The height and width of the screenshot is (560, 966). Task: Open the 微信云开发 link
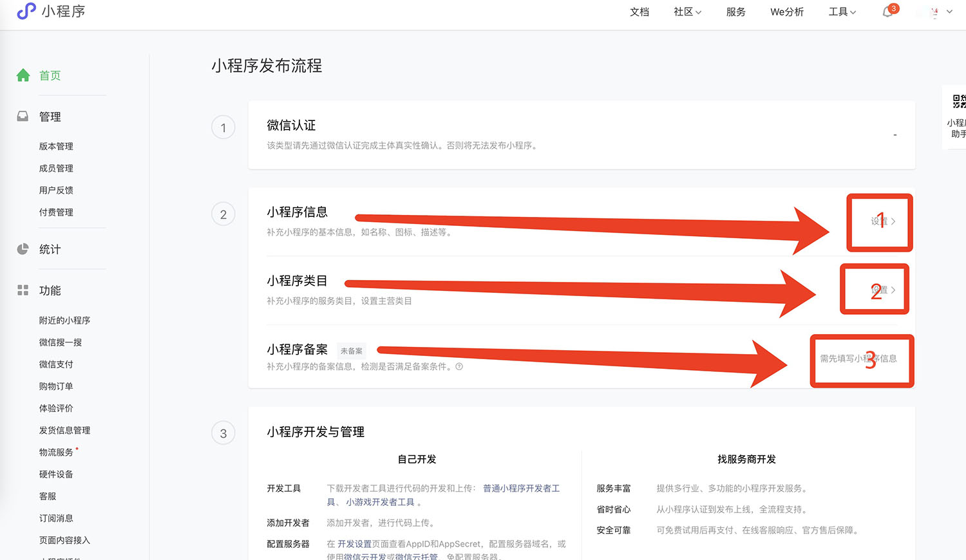pyautogui.click(x=365, y=557)
